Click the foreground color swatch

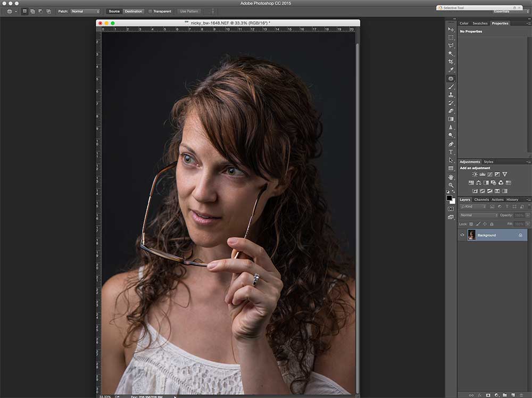[450, 198]
